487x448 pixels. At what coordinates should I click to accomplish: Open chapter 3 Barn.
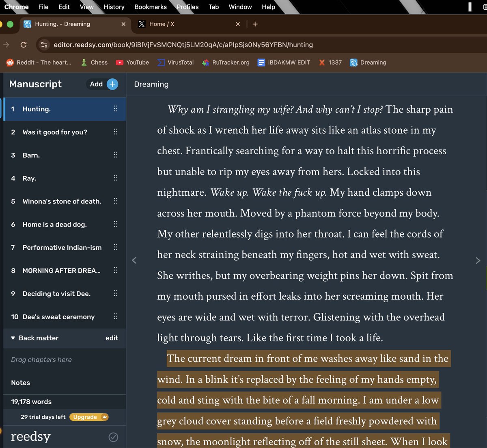tap(65, 155)
